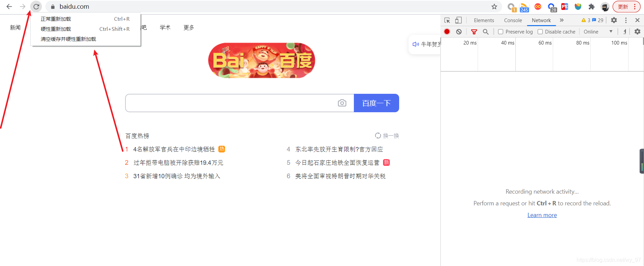Choose 硬性重新加载 from reload menu

(85, 29)
